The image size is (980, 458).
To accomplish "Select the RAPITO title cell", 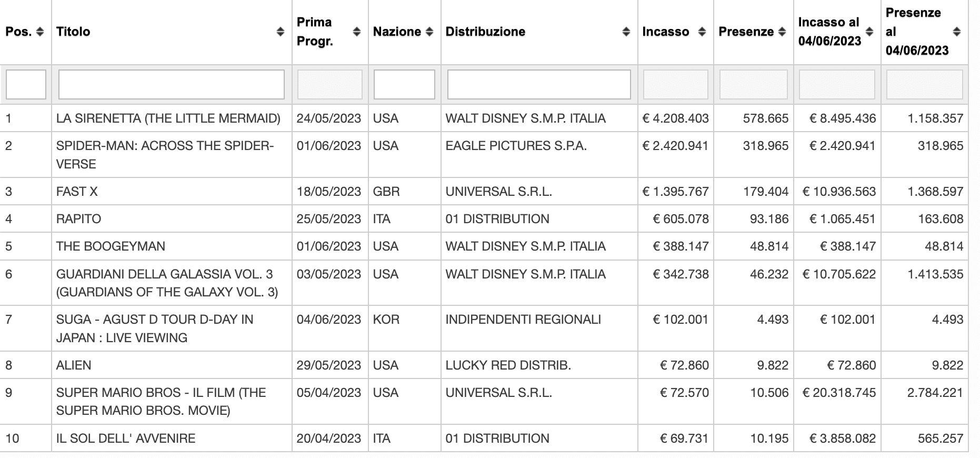I will pyautogui.click(x=78, y=219).
